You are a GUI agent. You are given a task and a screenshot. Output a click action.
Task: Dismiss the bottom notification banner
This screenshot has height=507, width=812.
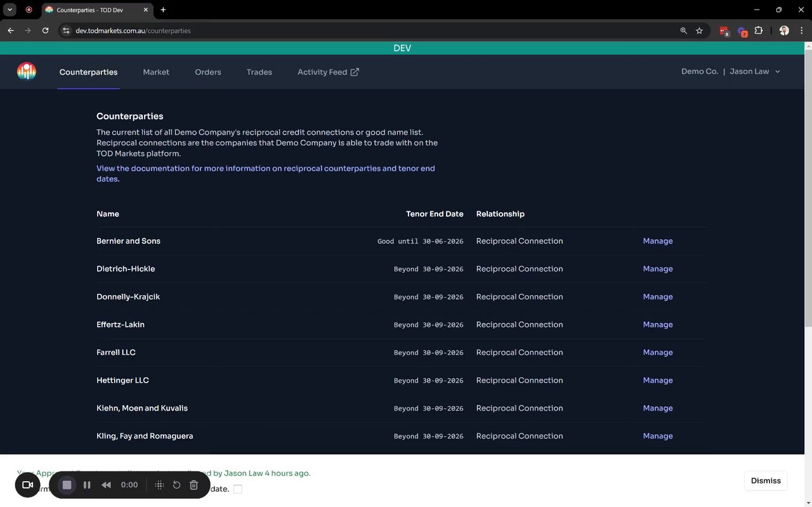click(x=766, y=480)
